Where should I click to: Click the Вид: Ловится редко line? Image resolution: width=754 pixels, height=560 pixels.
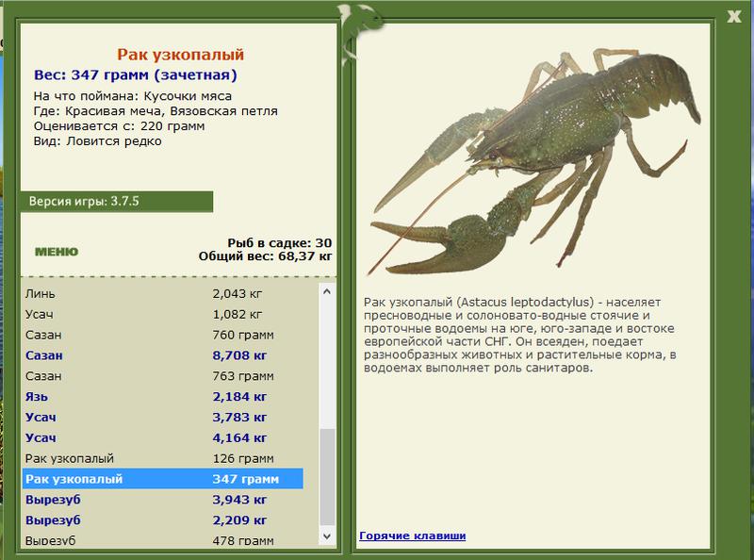(x=98, y=141)
